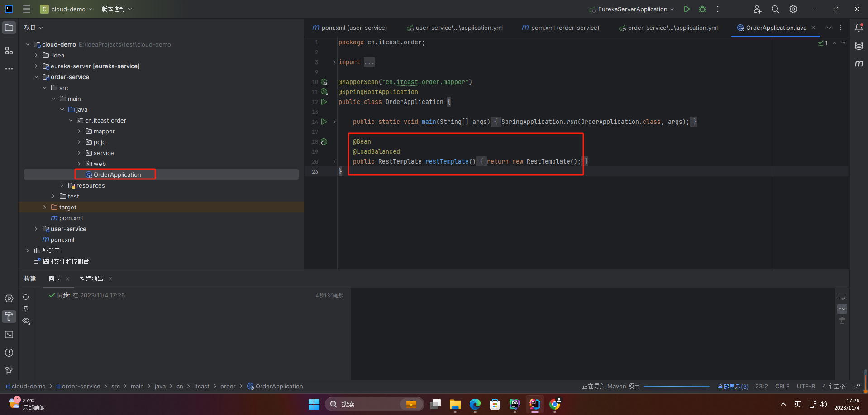The image size is (868, 415).
Task: Switch to pom.xml (order-service) tab
Action: pos(560,28)
